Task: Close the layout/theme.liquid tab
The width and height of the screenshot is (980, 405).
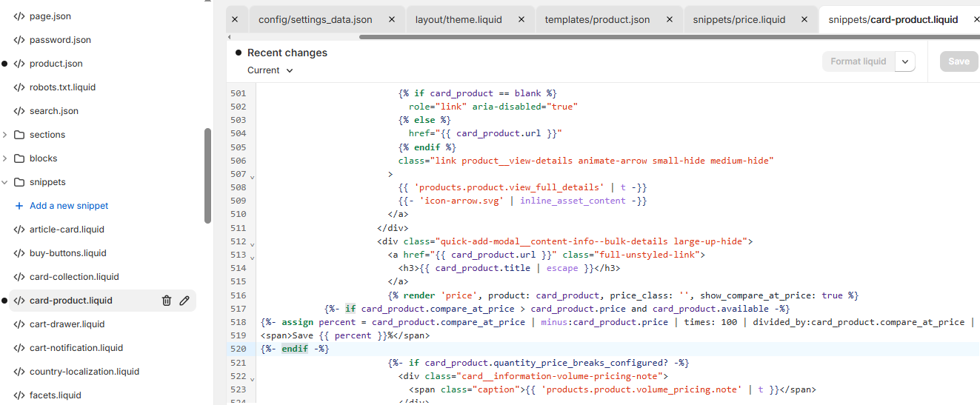Action: 521,20
